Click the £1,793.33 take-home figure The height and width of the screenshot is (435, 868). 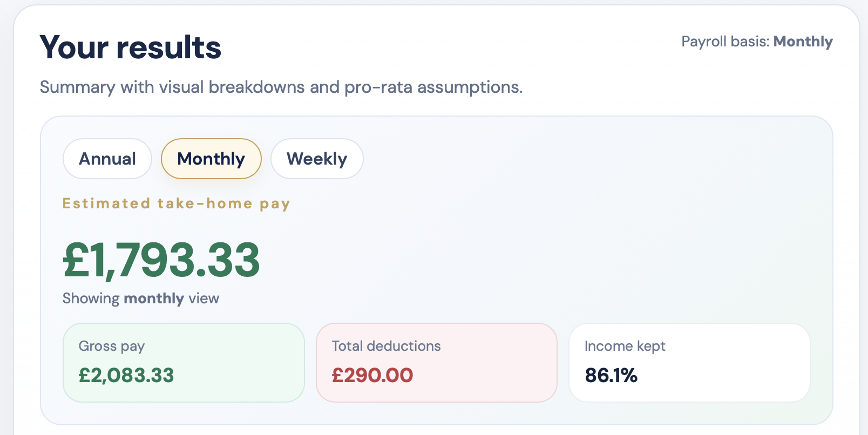(x=160, y=261)
